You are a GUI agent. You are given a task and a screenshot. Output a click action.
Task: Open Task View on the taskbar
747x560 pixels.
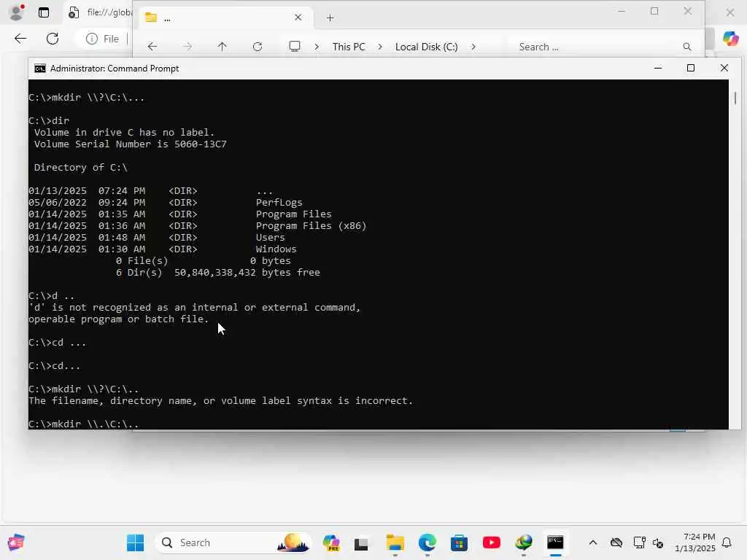click(362, 542)
